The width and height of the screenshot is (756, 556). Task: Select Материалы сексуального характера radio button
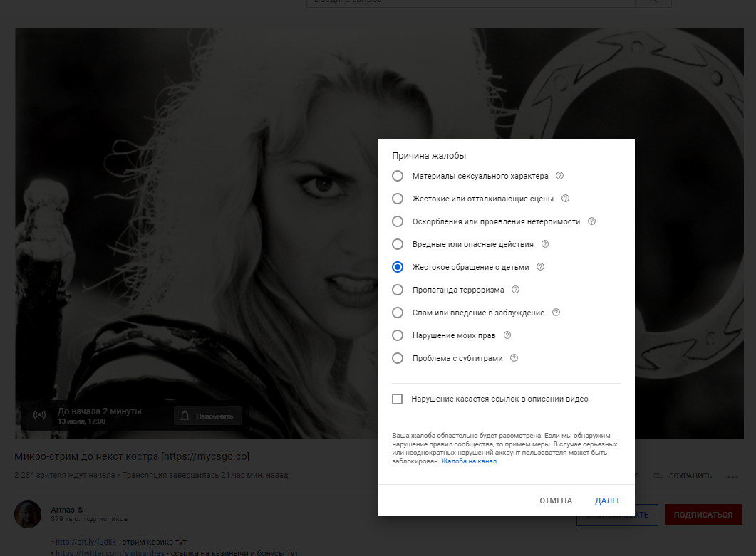(x=398, y=176)
